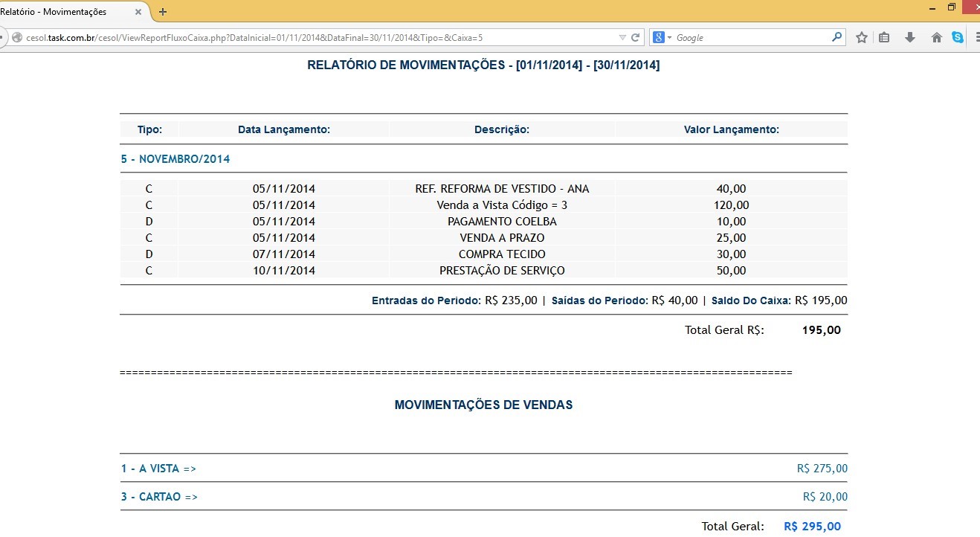The height and width of the screenshot is (537, 980).
Task: Focus the Google search box
Action: [x=751, y=37]
